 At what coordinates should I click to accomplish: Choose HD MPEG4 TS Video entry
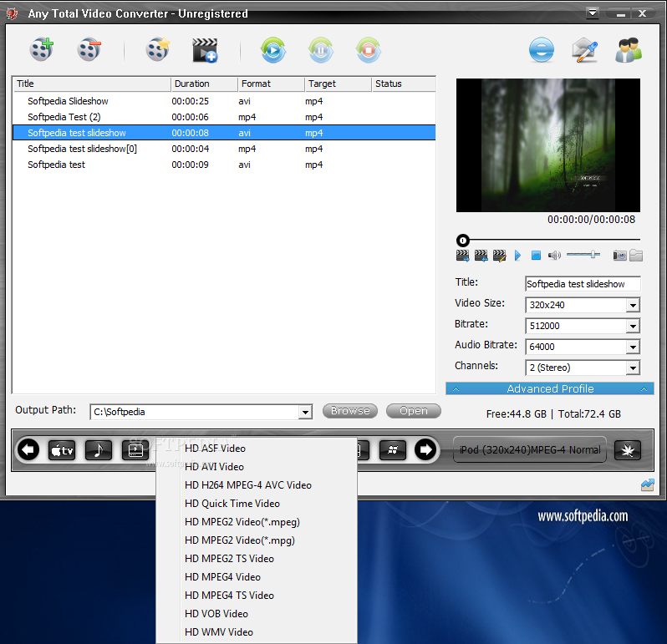coord(257,596)
